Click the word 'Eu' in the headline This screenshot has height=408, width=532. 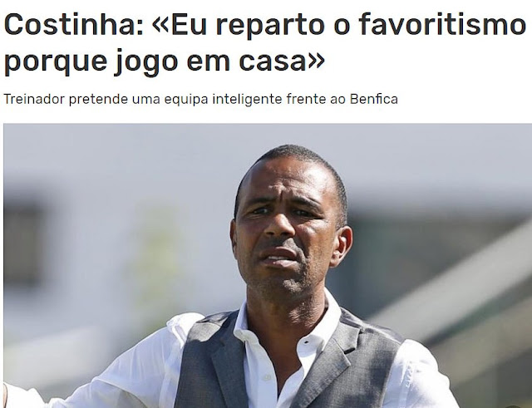(x=189, y=24)
